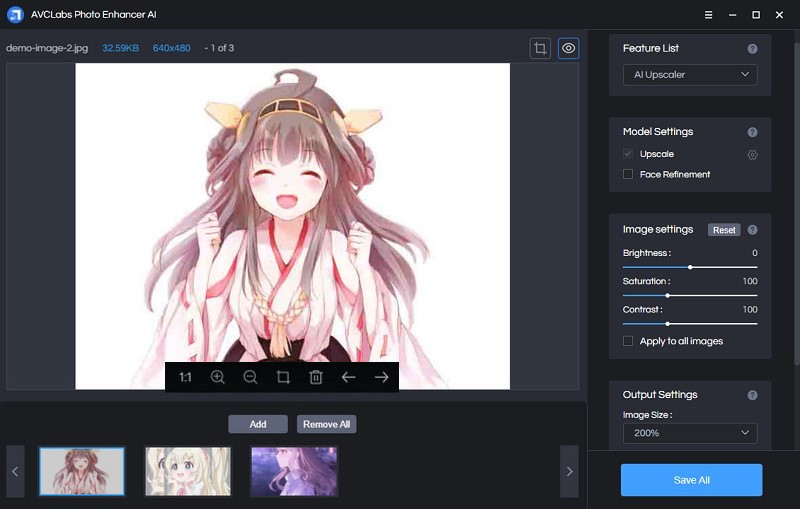Toggle the Upscale checkbox
The height and width of the screenshot is (509, 800).
click(x=628, y=154)
